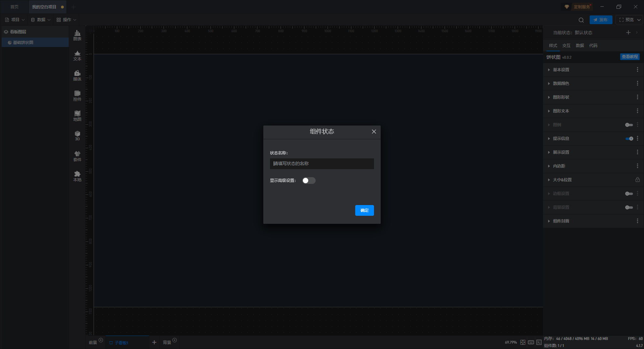This screenshot has width=644, height=349.
Task: Toggle the 背景设置 background switch
Action: point(629,207)
